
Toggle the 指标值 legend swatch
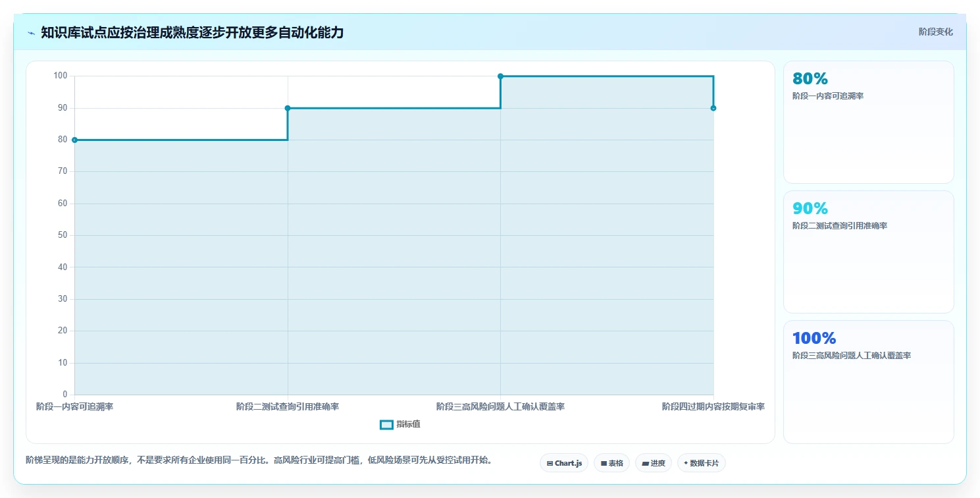point(386,424)
